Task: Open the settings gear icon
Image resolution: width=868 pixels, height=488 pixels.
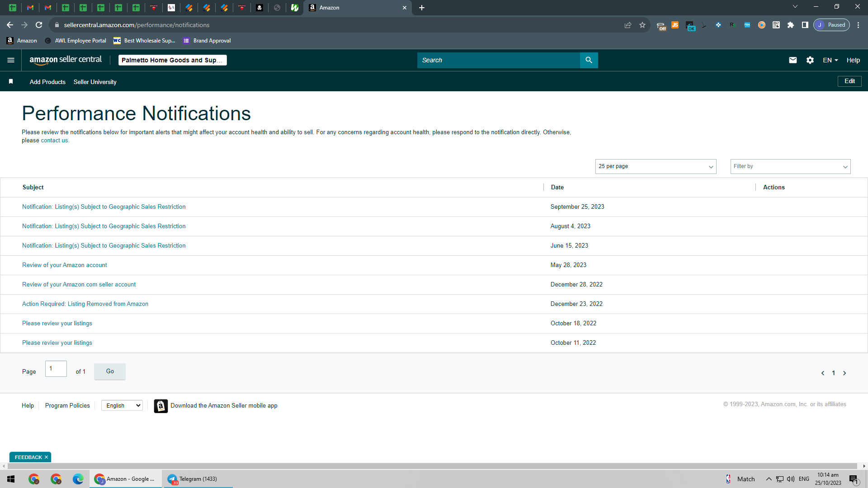Action: pyautogui.click(x=810, y=60)
